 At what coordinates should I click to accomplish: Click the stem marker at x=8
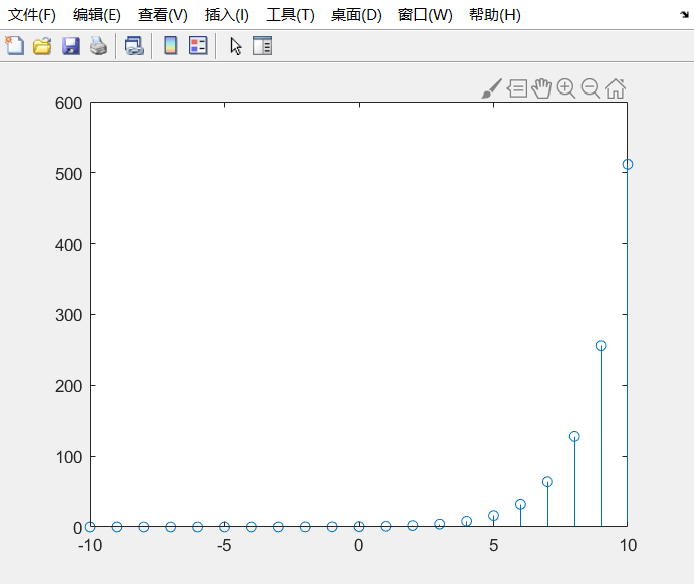[574, 437]
